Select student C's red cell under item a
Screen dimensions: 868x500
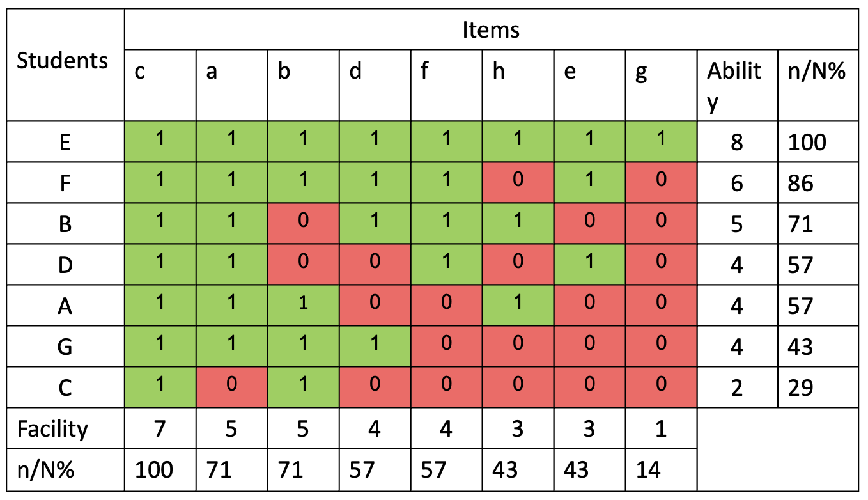pos(231,387)
